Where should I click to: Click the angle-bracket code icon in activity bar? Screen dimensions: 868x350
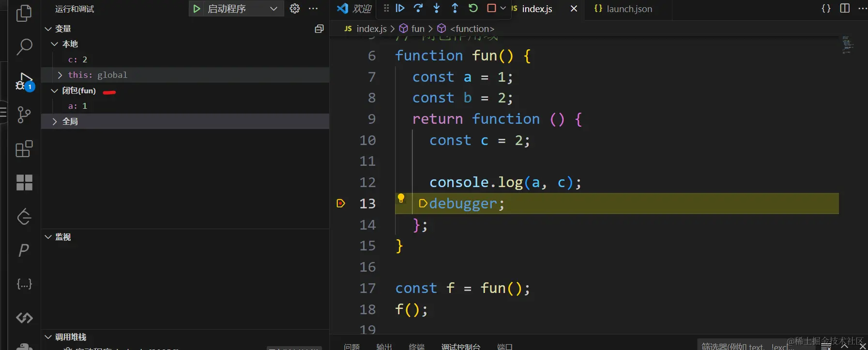(24, 318)
